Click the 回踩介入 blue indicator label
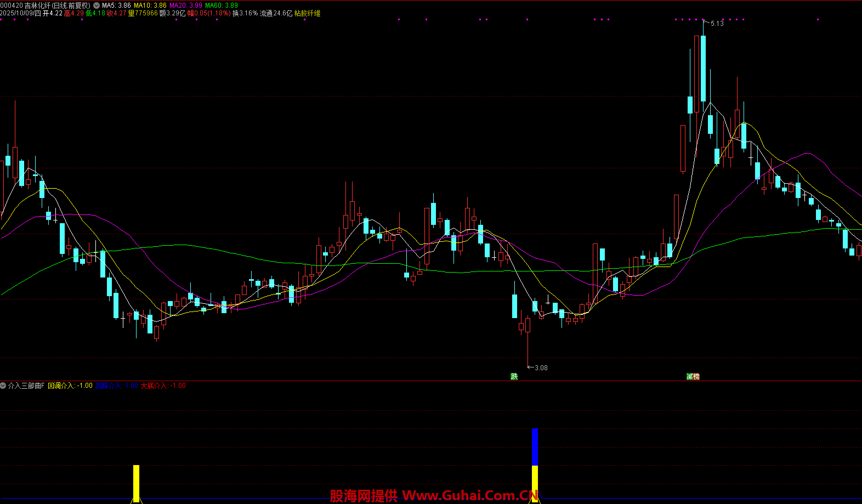 pyautogui.click(x=116, y=386)
